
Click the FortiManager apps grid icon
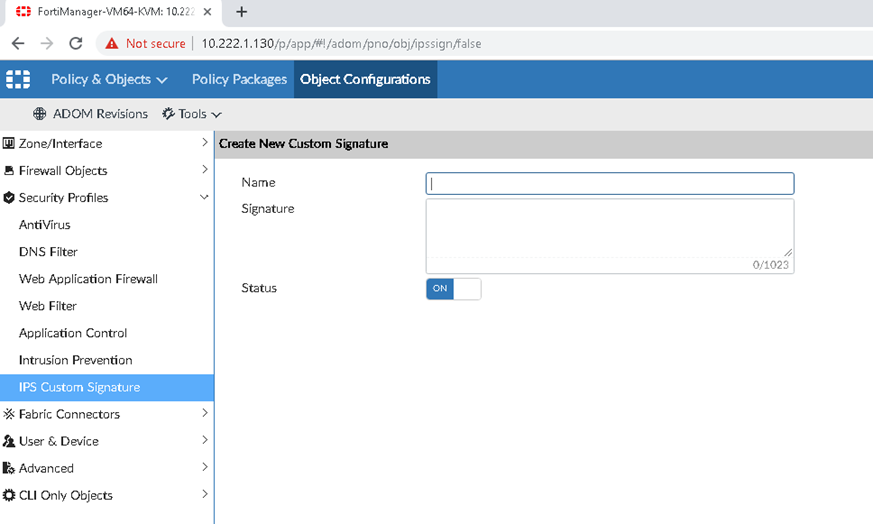pos(18,79)
